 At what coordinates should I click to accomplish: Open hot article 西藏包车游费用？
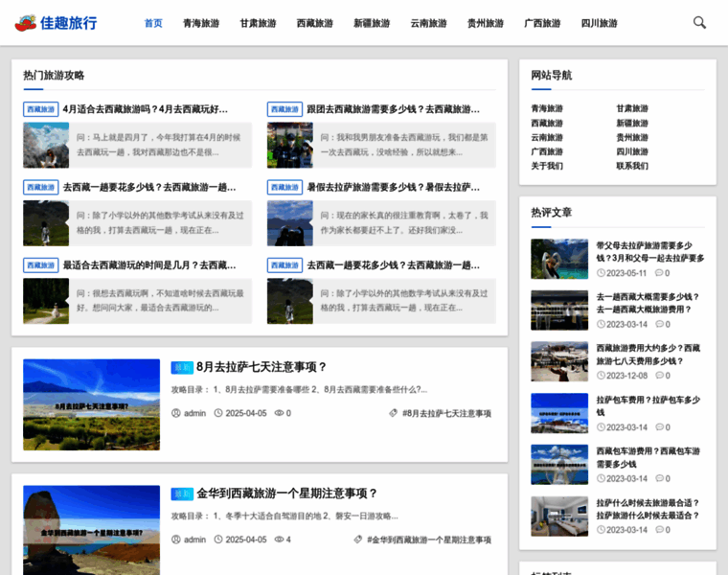pyautogui.click(x=648, y=457)
